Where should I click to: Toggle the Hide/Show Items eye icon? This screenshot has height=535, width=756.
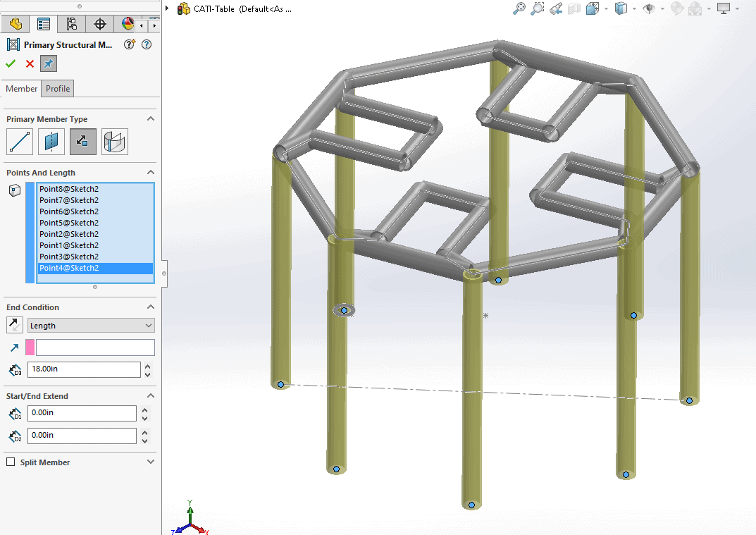pyautogui.click(x=649, y=8)
